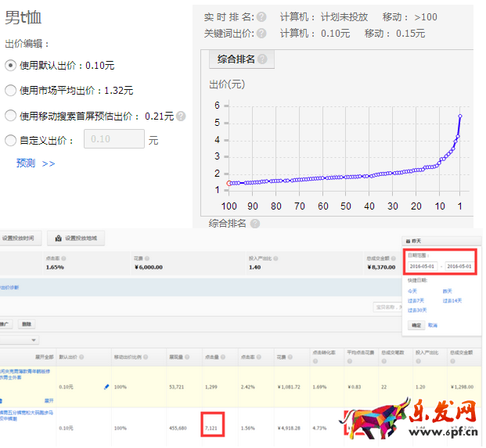Select 使用市场平均出价 1.32元 radio option

[11, 91]
